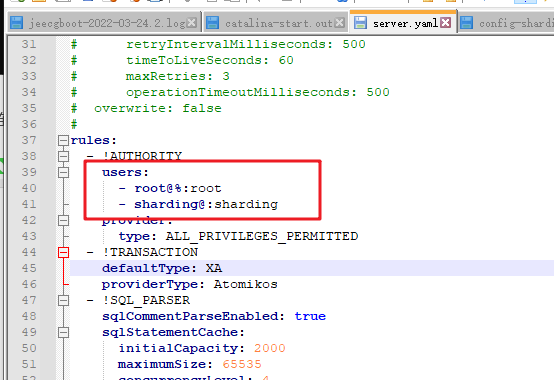
Task: Collapse the rules: block on line 37
Action: (63, 141)
